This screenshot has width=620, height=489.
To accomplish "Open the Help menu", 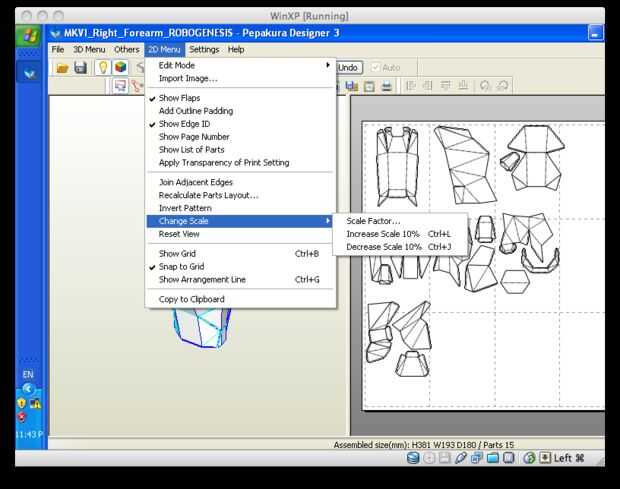I will [236, 49].
